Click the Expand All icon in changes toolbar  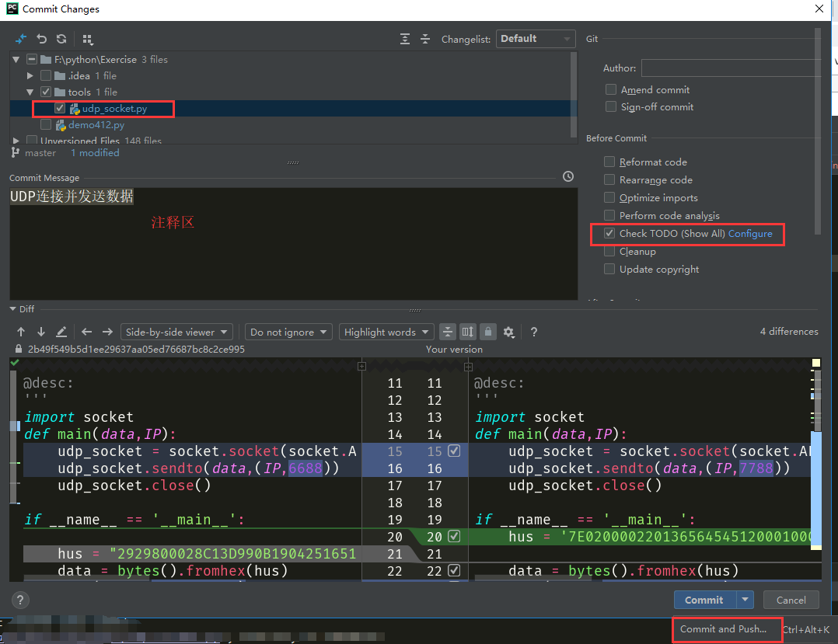pyautogui.click(x=404, y=39)
